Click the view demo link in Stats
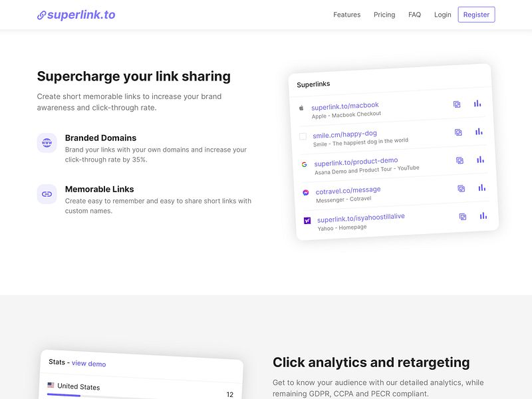Viewport: 532px width, 399px height. (x=89, y=363)
